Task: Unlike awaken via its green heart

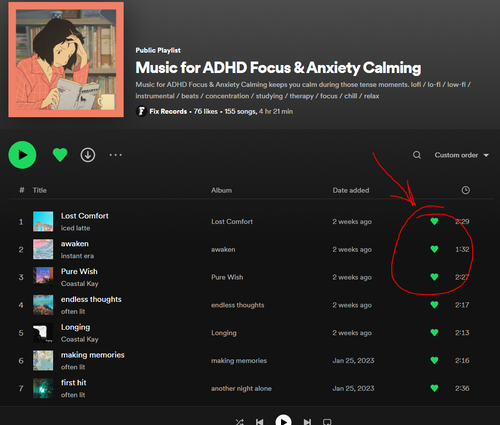Action: (x=434, y=249)
